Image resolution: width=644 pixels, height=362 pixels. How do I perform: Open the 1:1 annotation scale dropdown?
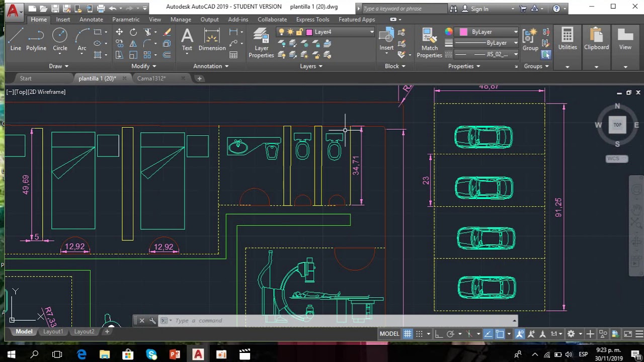click(x=556, y=334)
